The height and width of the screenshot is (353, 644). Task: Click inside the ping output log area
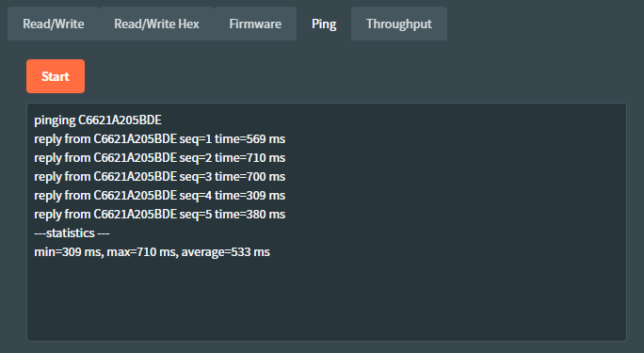[x=327, y=222]
